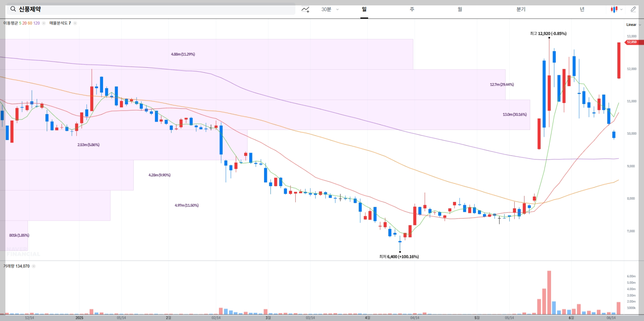Click the 05/14 date axis label
The height and width of the screenshot is (321, 644).
tap(509, 318)
